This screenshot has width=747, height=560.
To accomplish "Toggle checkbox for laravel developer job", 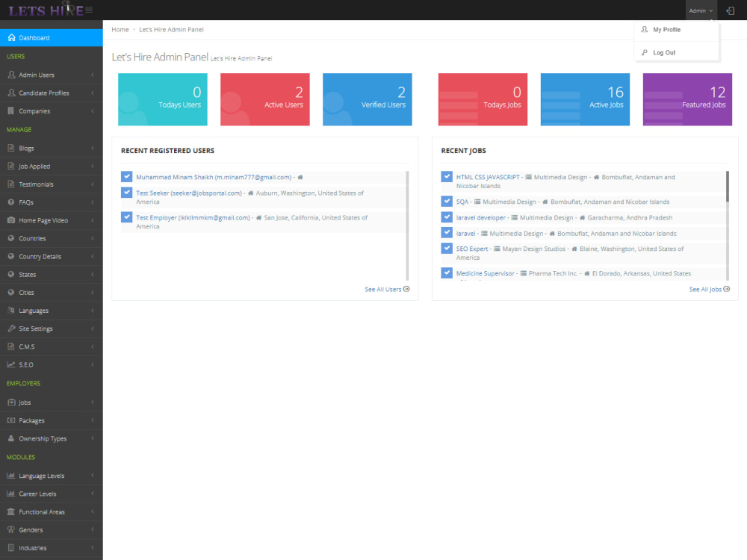I will (447, 217).
